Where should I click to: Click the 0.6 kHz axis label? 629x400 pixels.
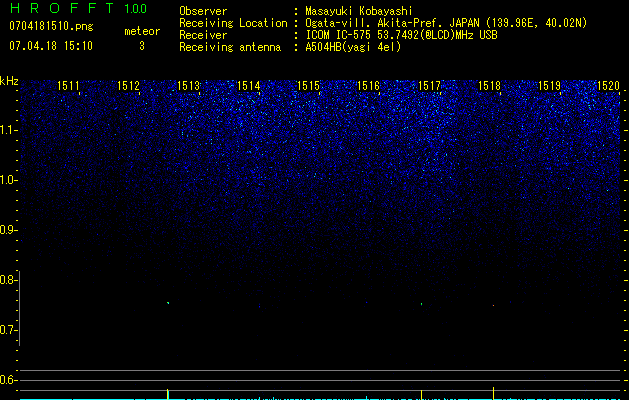pyautogui.click(x=8, y=380)
